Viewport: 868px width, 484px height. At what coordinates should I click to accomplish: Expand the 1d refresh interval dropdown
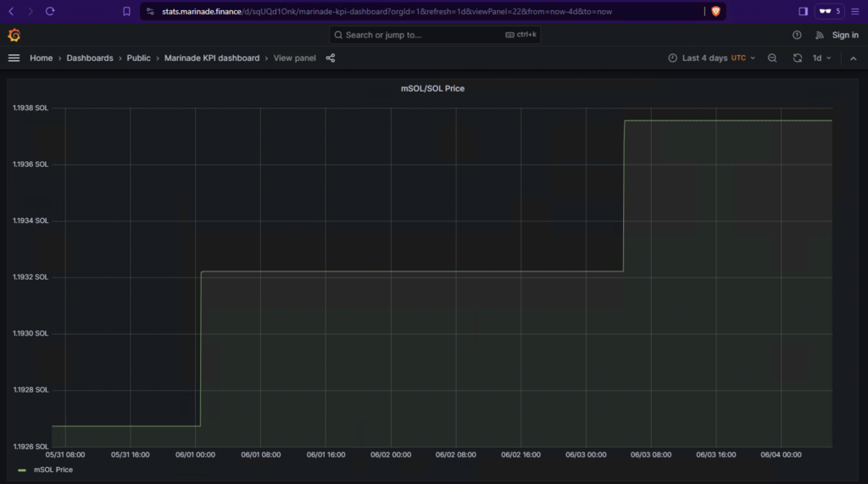click(x=822, y=58)
